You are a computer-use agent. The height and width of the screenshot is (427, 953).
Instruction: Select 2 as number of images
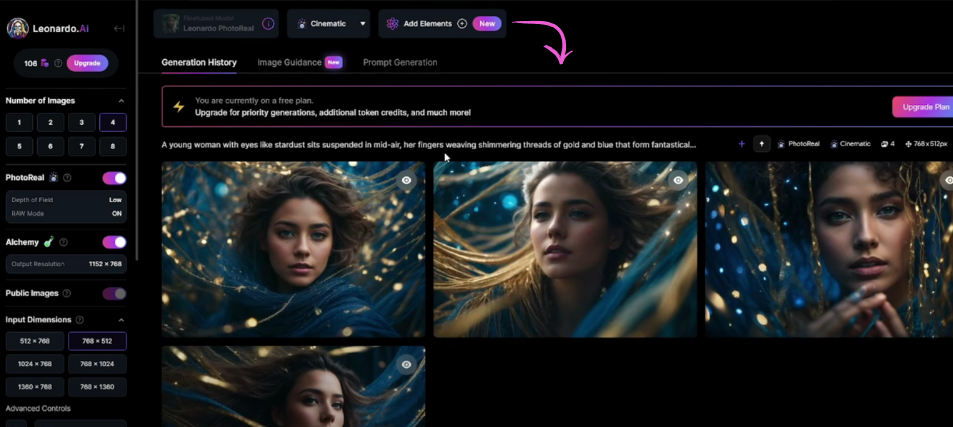[50, 123]
